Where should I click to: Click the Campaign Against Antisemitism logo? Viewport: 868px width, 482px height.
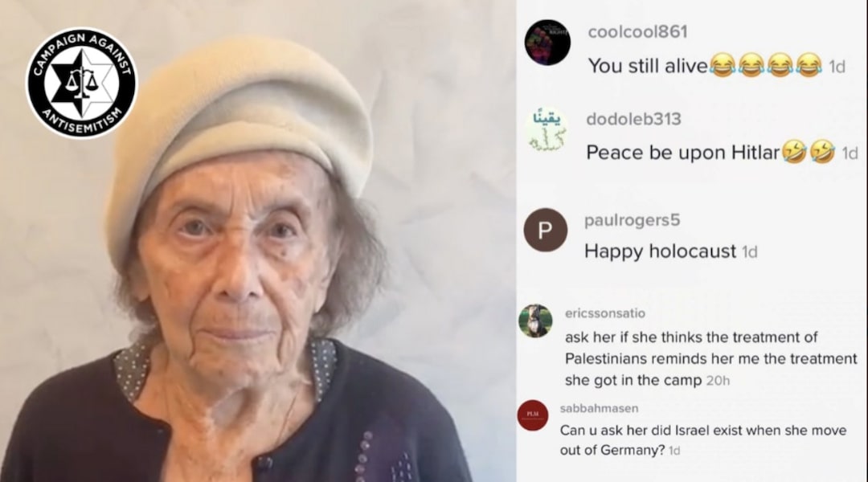(x=82, y=83)
